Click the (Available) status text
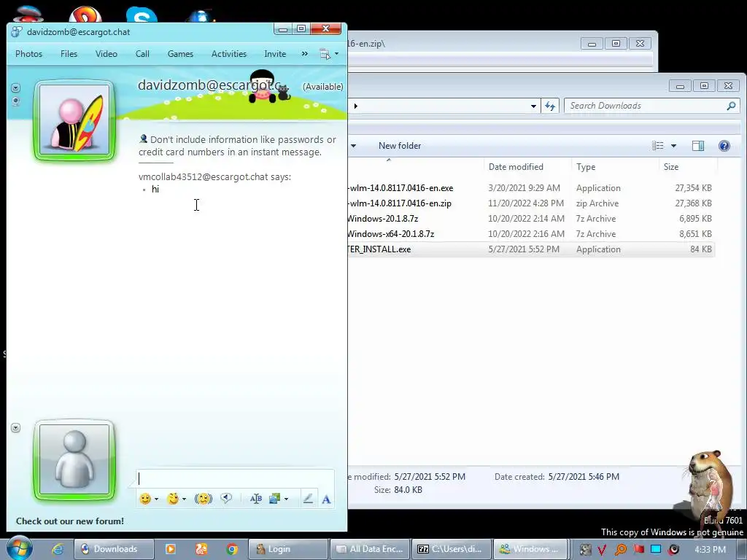747x560 pixels. pos(323,87)
